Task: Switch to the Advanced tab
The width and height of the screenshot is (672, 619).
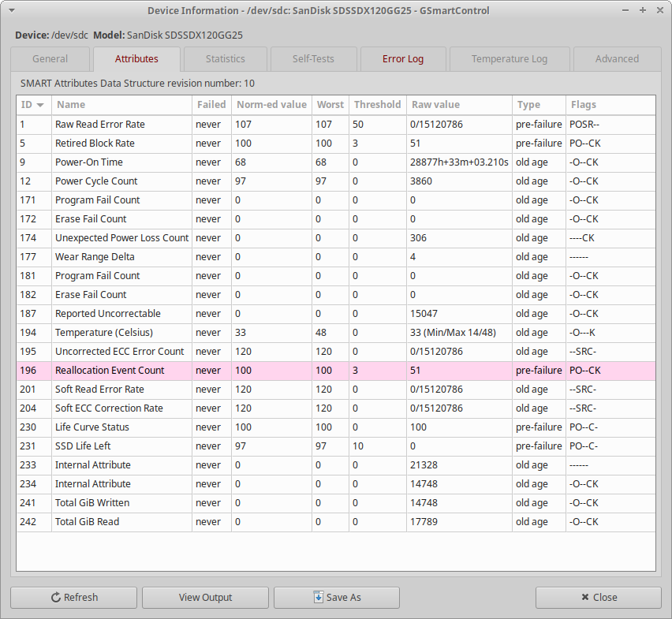Action: pos(617,59)
